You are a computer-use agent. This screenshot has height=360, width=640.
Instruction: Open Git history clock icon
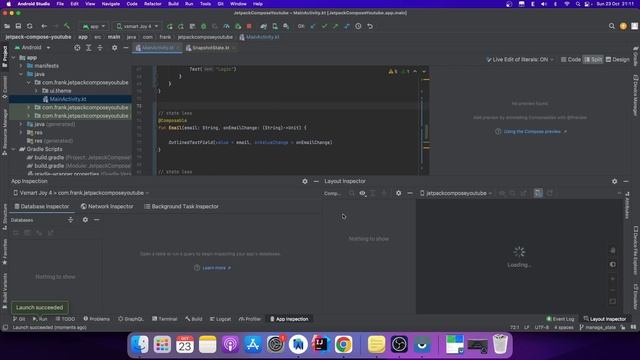(358, 26)
